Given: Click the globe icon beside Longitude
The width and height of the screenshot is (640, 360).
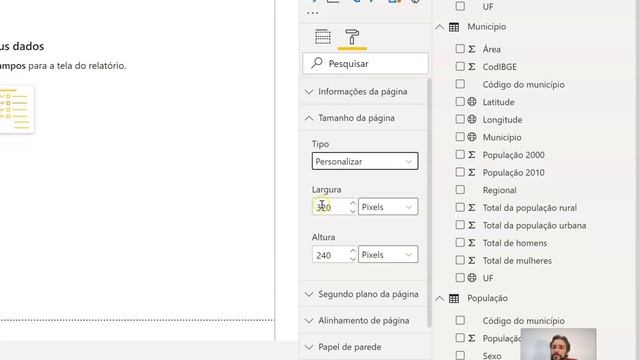Looking at the screenshot, I should click(x=472, y=119).
